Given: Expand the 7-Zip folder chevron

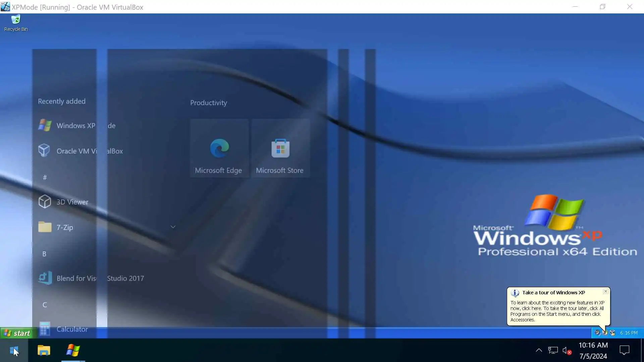Looking at the screenshot, I should tap(173, 227).
